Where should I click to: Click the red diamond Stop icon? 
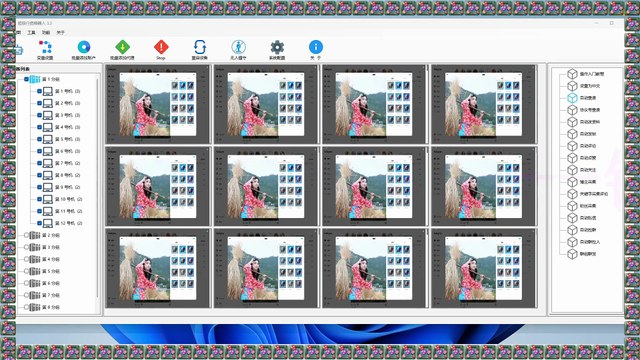[x=161, y=47]
